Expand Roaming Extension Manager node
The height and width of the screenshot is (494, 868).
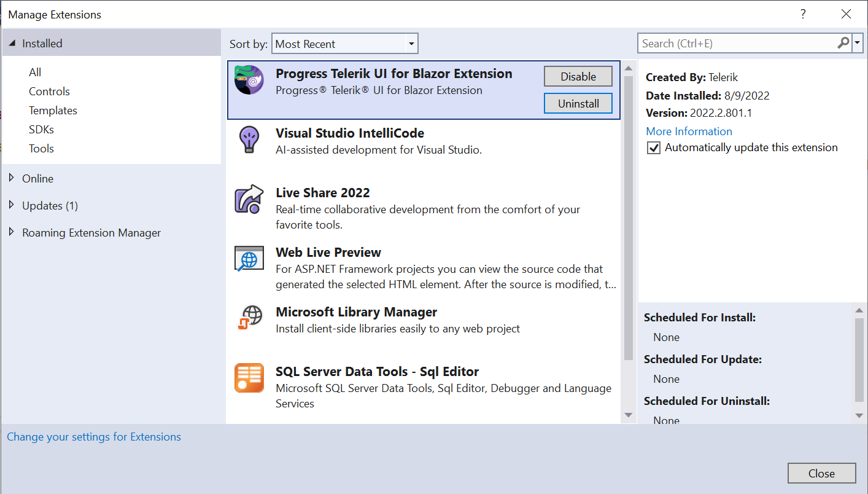(x=12, y=232)
